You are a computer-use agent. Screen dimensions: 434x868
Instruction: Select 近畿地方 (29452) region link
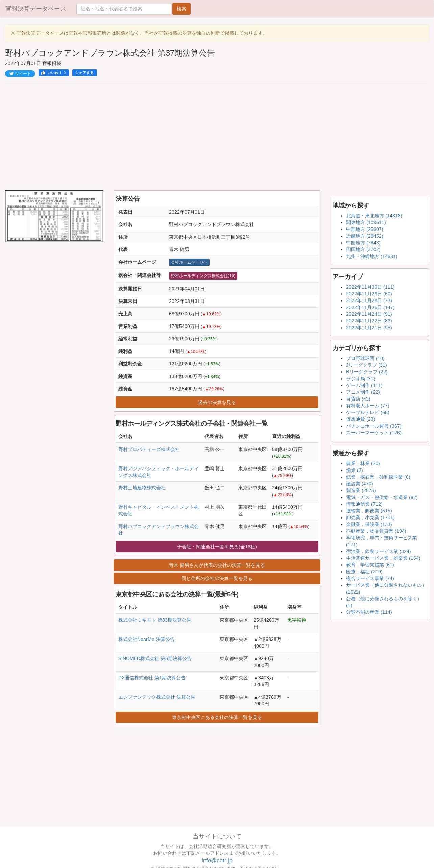point(364,236)
